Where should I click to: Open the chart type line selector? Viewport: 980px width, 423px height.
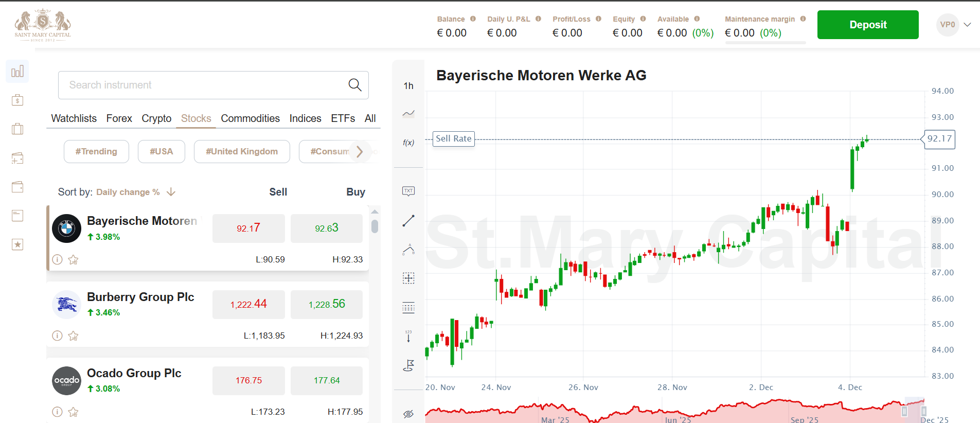[408, 114]
